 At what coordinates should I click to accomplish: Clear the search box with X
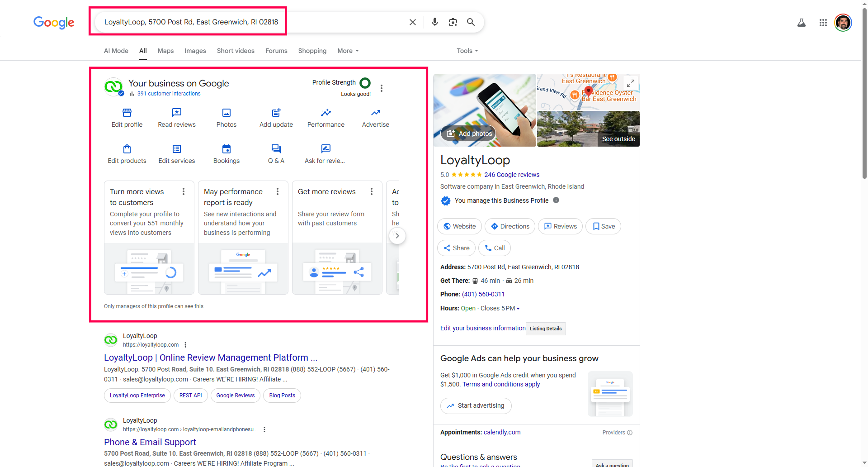pos(413,22)
